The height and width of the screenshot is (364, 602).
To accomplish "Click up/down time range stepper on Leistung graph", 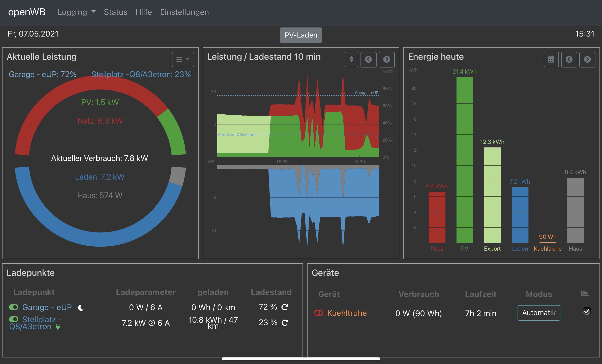I will [x=351, y=59].
